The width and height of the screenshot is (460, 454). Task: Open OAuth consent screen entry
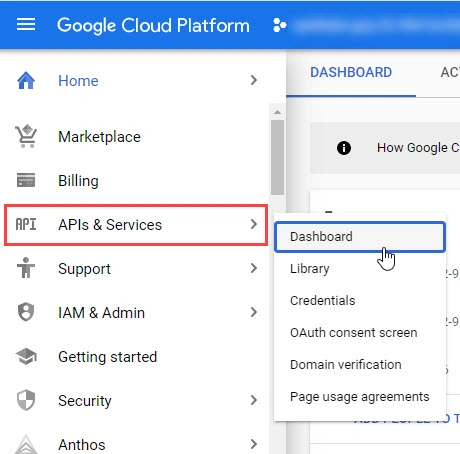click(360, 333)
